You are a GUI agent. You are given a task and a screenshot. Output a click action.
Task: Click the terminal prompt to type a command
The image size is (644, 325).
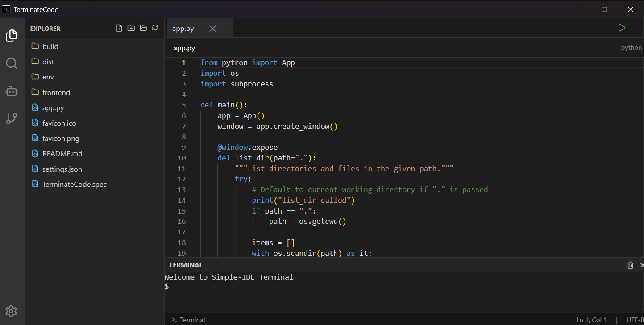[x=223, y=286]
